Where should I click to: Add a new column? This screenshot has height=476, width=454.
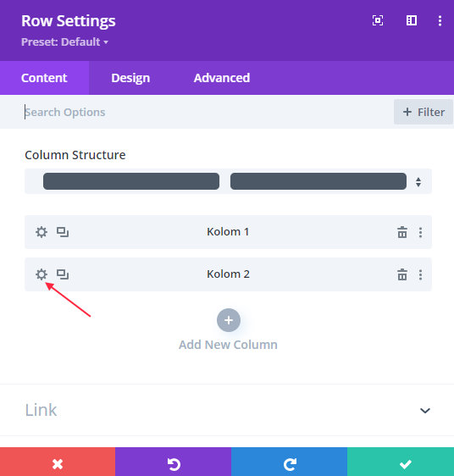pos(229,320)
